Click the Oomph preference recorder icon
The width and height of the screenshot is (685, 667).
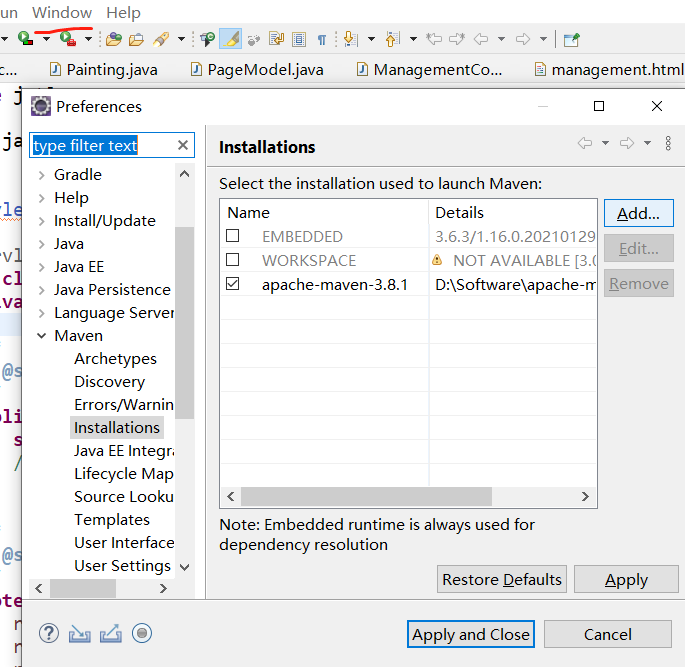(x=142, y=633)
